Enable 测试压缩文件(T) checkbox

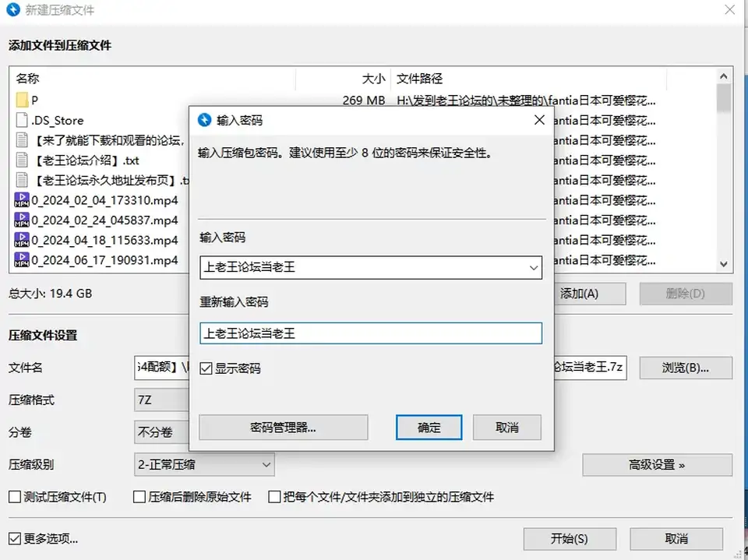[x=15, y=497]
